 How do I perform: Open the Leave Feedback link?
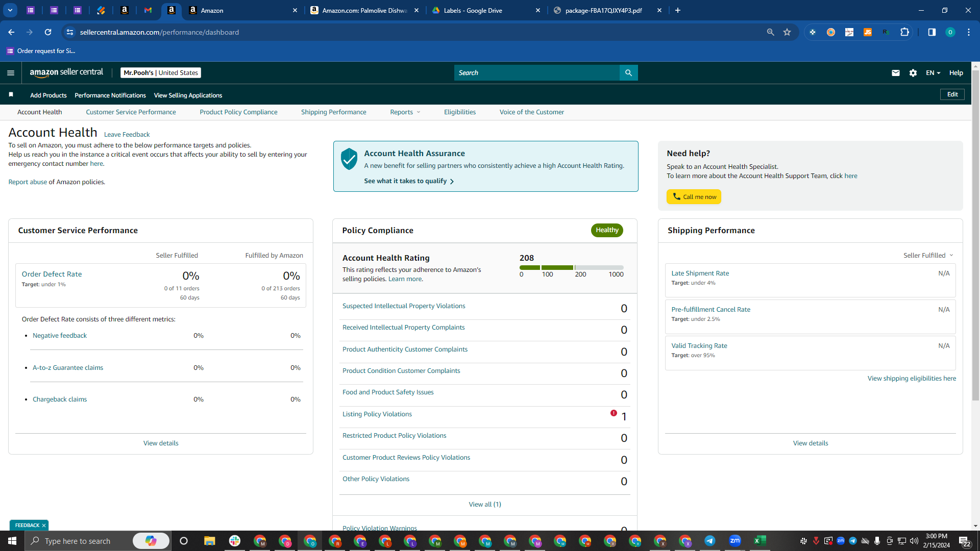tap(127, 135)
